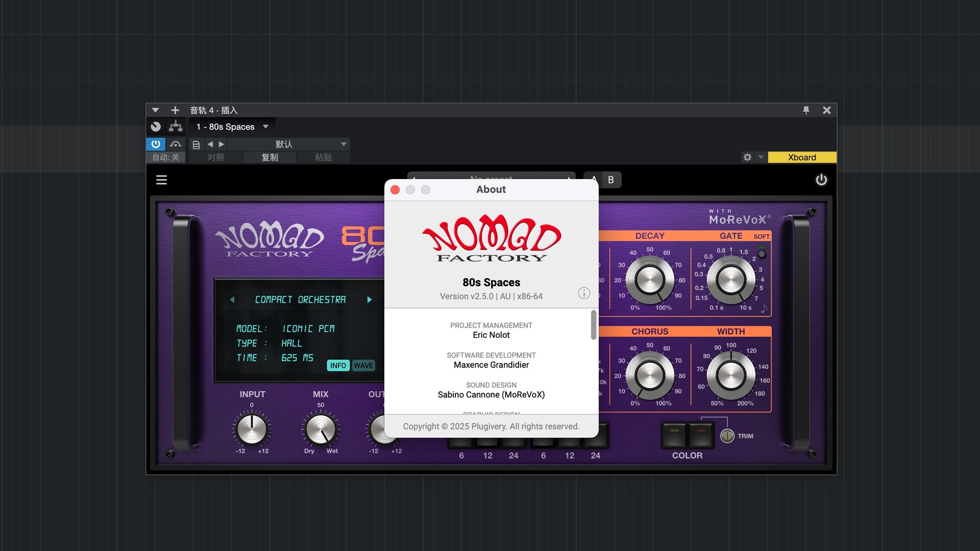Screen dimensions: 980x551
Task: Click the DECAY knob
Action: [x=650, y=280]
